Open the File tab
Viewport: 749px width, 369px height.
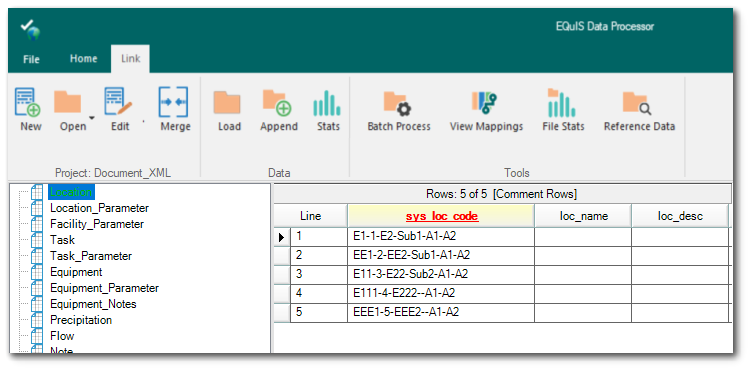pos(32,59)
